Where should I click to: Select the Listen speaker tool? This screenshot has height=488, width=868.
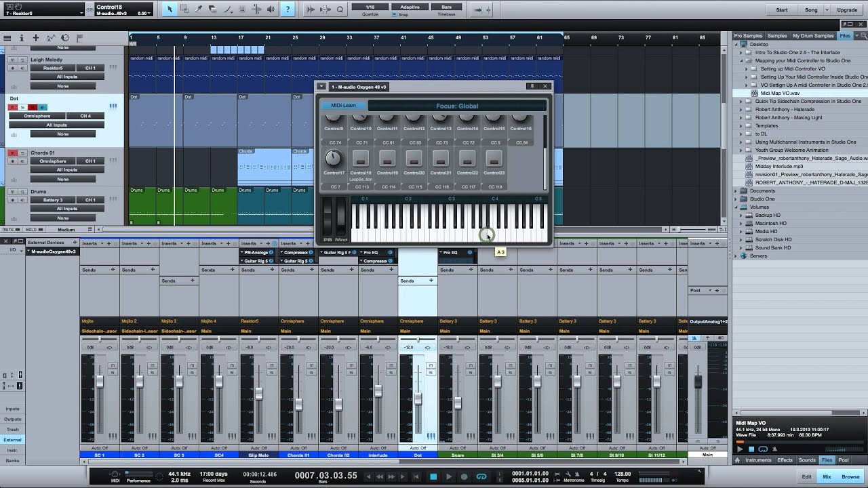(271, 9)
